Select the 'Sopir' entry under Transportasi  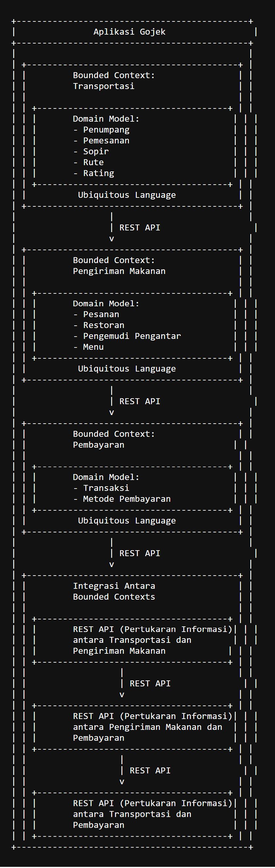pos(96,152)
